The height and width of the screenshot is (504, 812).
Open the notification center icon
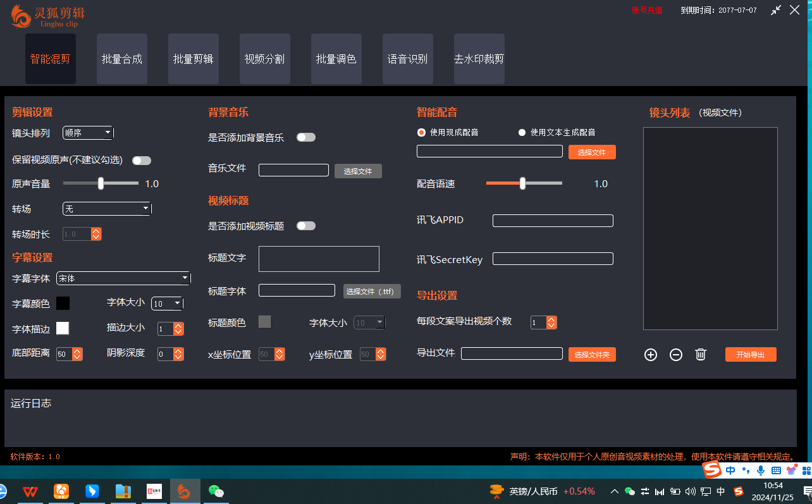(808, 491)
